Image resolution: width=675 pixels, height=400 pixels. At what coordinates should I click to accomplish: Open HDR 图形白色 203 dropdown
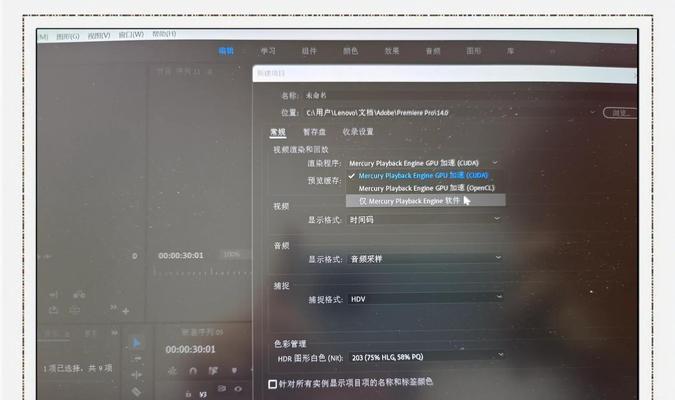(427, 357)
